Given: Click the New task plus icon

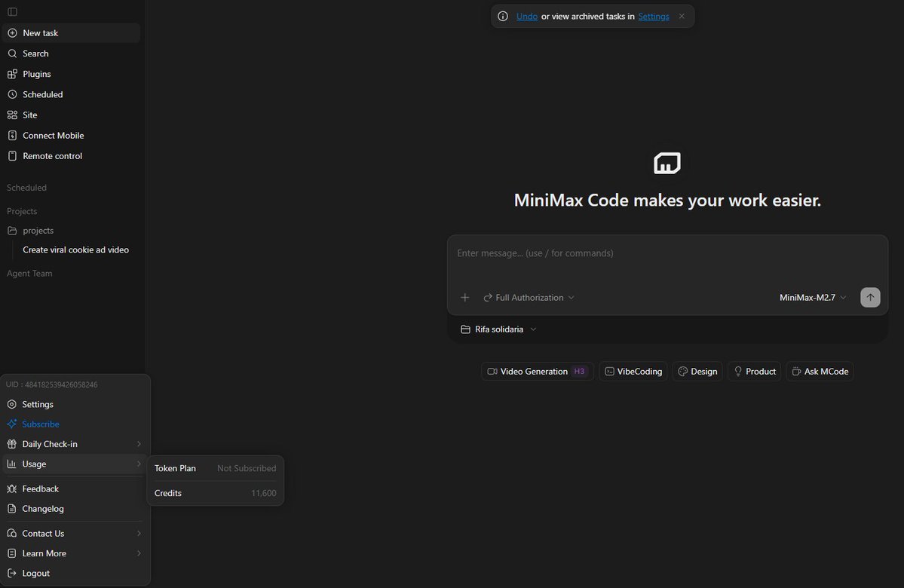Looking at the screenshot, I should click(x=12, y=33).
